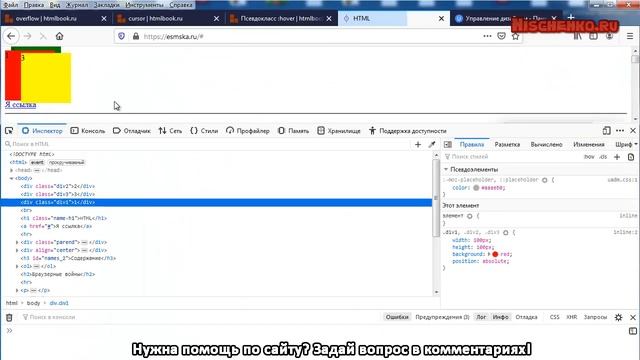Bookmark this page with the star
This screenshot has width=640, height=360.
click(516, 36)
